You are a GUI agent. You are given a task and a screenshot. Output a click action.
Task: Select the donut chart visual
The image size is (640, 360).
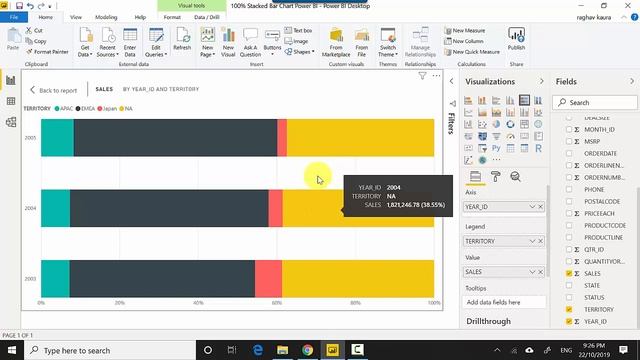coord(510,124)
